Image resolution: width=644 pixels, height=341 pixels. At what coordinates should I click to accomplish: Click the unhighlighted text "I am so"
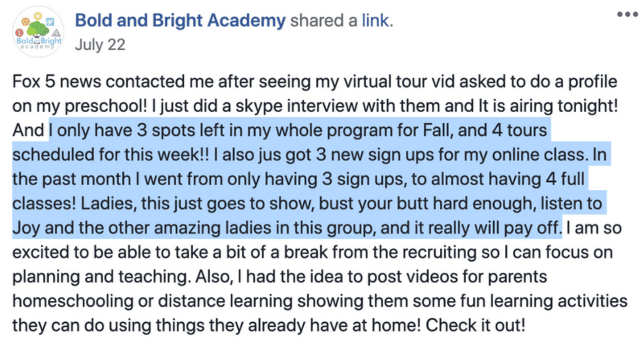594,228
